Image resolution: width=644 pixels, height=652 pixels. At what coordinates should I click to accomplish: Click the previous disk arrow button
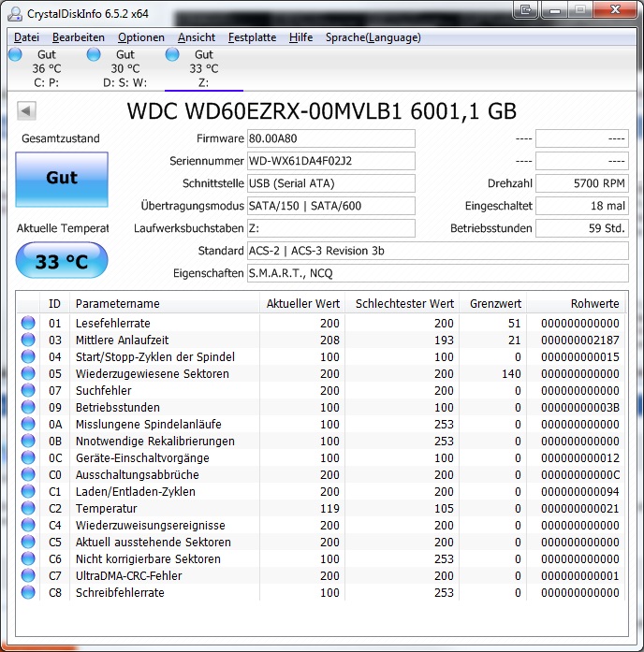tap(26, 111)
